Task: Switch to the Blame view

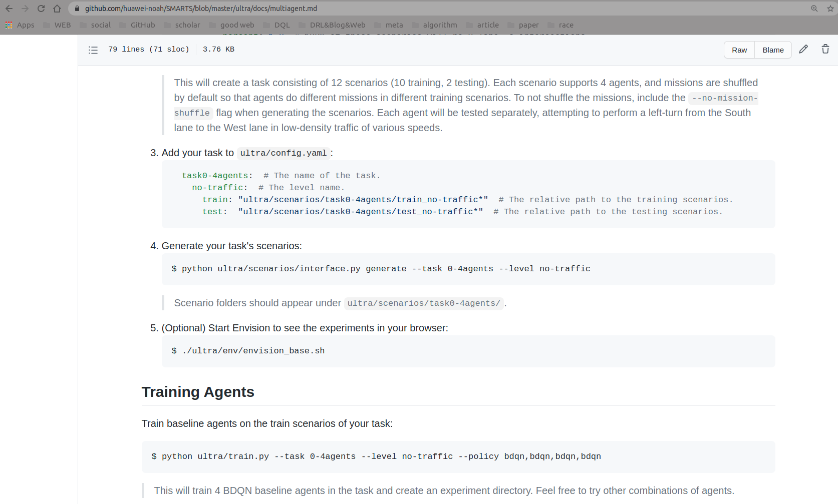Action: [773, 50]
